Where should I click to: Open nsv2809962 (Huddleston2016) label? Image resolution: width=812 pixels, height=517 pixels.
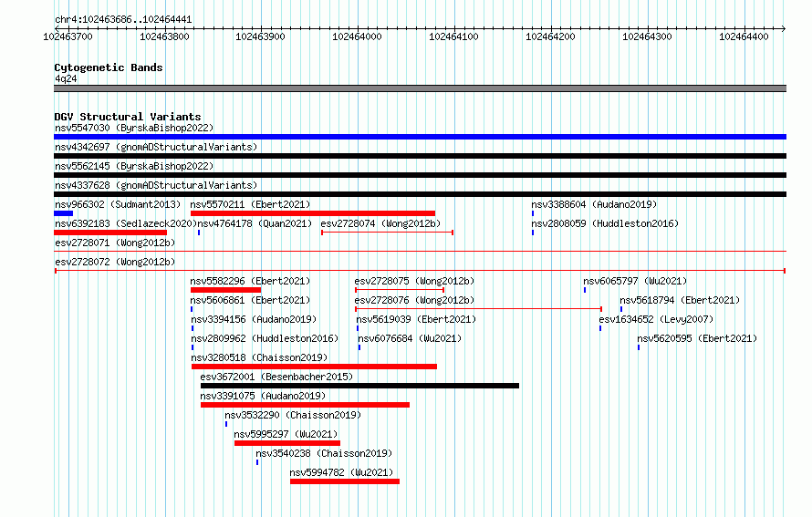tap(264, 338)
